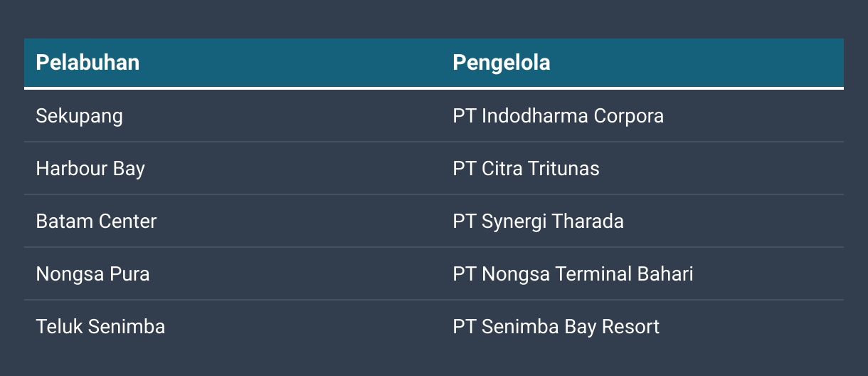Click the Pengelola column header
The image size is (868, 376).
502,63
